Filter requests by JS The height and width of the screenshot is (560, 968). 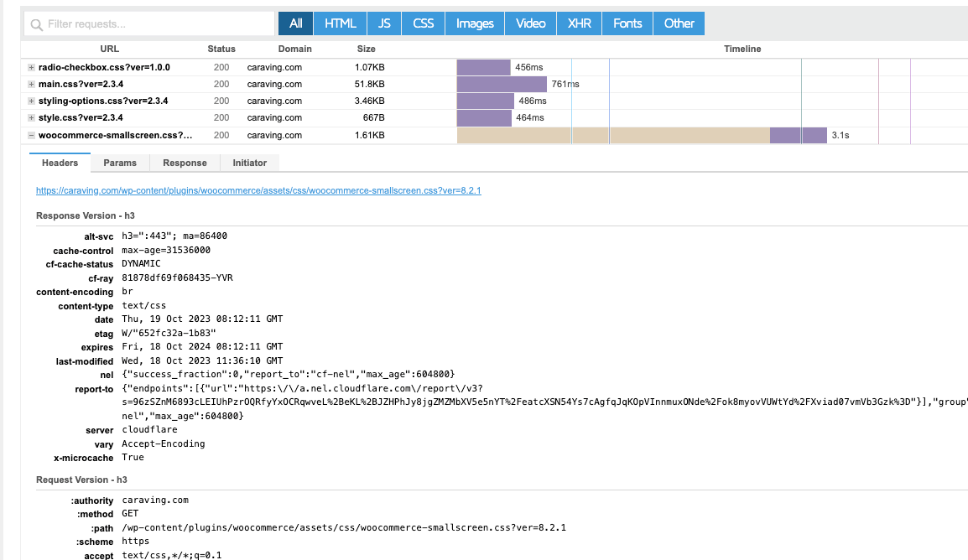[384, 23]
